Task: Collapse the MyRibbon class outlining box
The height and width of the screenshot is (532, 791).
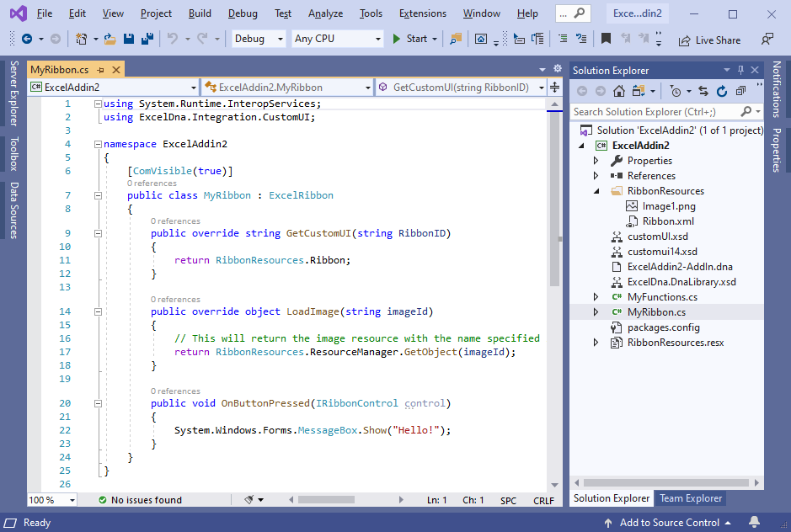Action: point(98,195)
